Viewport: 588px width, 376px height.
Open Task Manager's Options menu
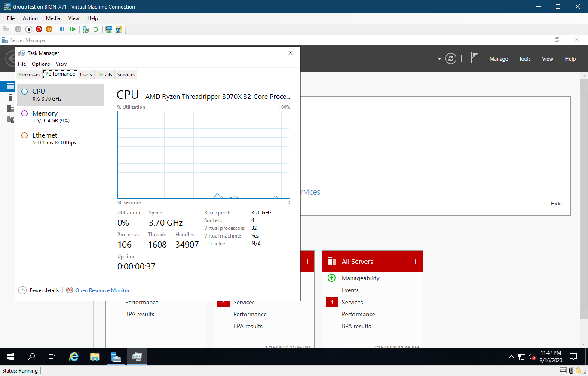coord(41,64)
